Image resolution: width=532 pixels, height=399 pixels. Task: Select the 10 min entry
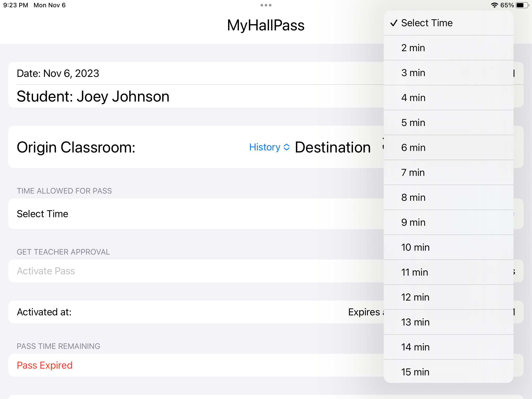448,247
